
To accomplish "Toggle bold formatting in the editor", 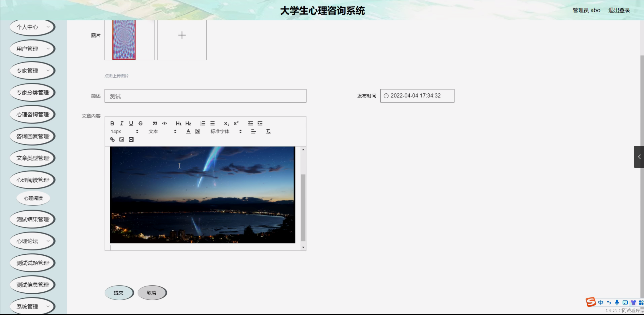I will pos(112,123).
